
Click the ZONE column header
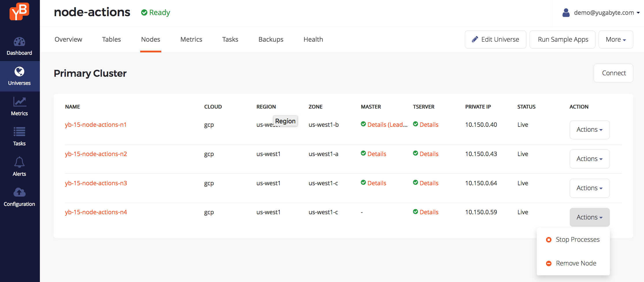point(315,107)
